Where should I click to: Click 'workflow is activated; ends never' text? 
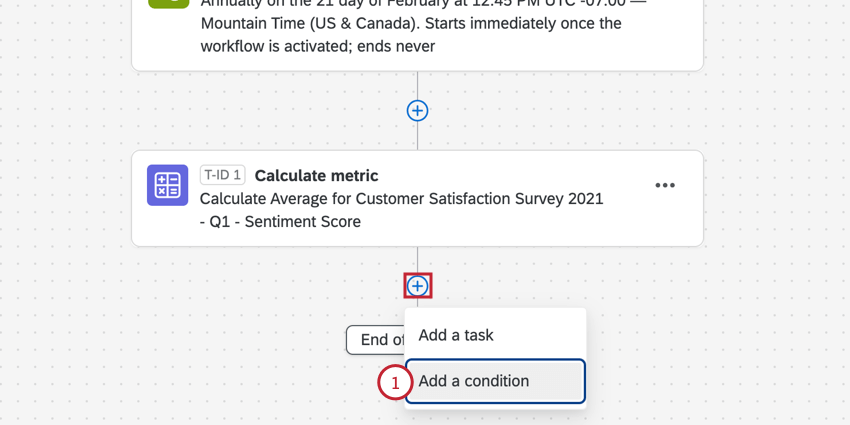(x=318, y=46)
